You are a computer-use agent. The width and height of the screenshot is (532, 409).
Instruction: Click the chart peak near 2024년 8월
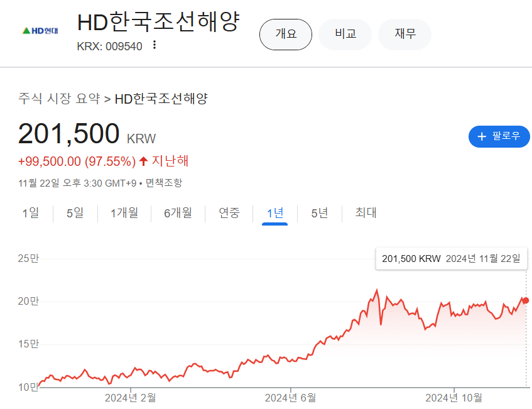376,290
